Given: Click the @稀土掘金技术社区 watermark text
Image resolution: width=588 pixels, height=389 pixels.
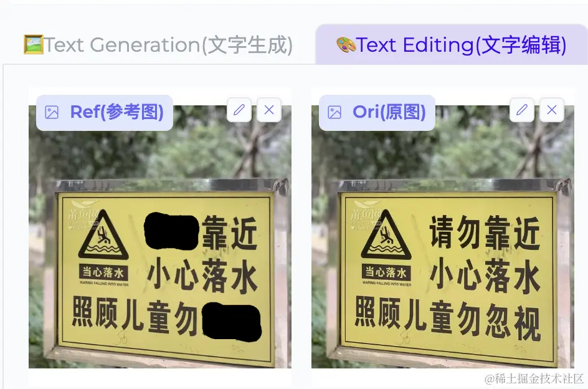Looking at the screenshot, I should [x=534, y=378].
